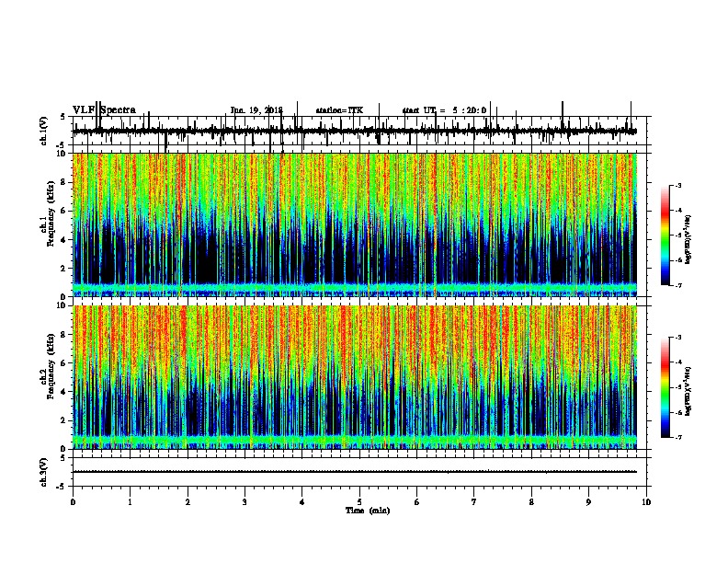Click time axis tick label "7"

[x=474, y=502]
